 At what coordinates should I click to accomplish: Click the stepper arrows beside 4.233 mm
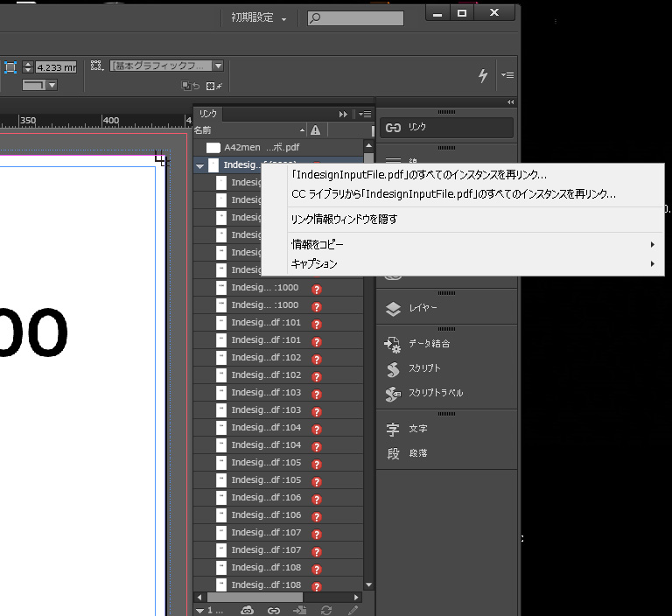click(28, 66)
